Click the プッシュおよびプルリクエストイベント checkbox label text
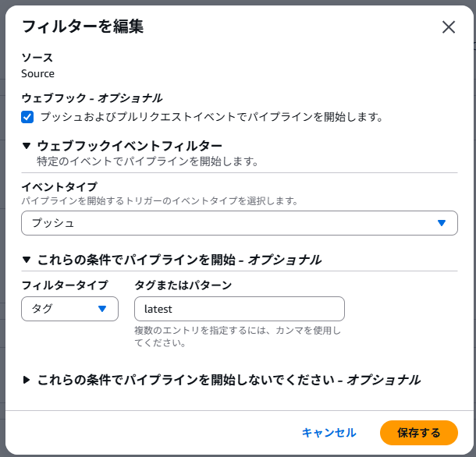The width and height of the screenshot is (476, 457). 211,117
